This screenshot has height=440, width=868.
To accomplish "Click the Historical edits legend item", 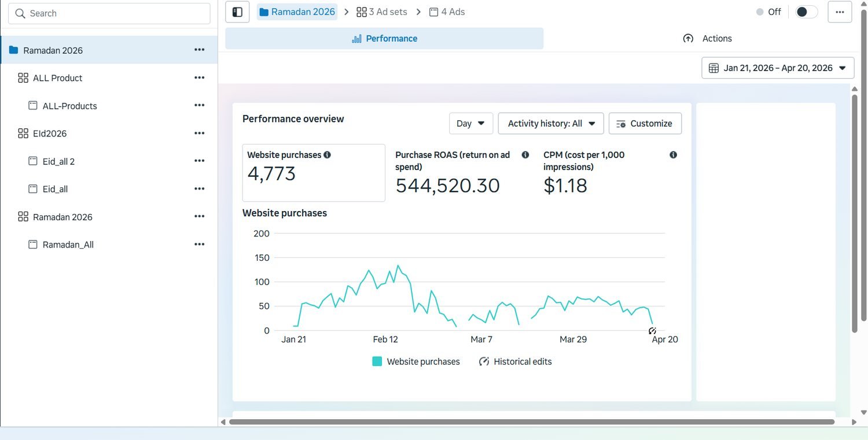I will pos(515,361).
